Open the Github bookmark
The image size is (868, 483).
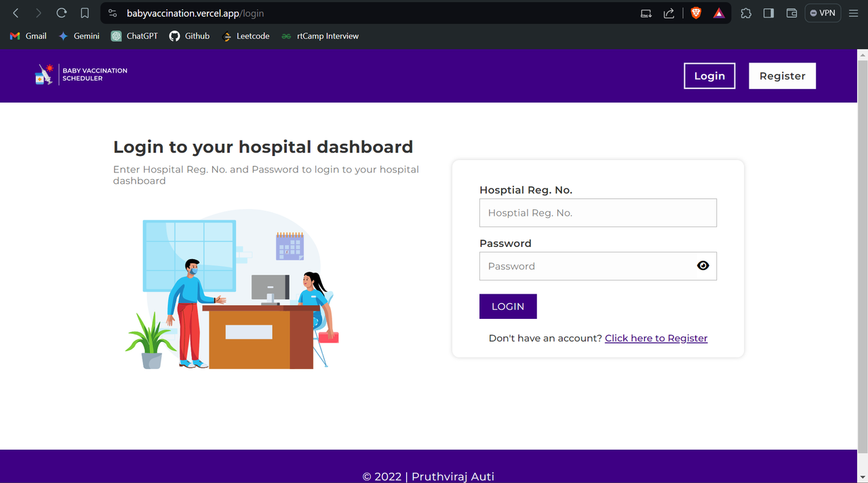click(x=189, y=36)
